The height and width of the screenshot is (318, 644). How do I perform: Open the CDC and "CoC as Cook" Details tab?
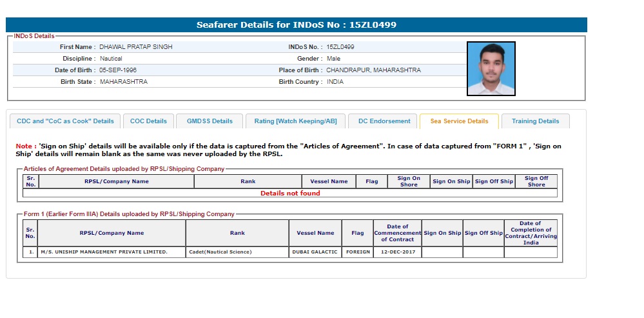pos(65,121)
